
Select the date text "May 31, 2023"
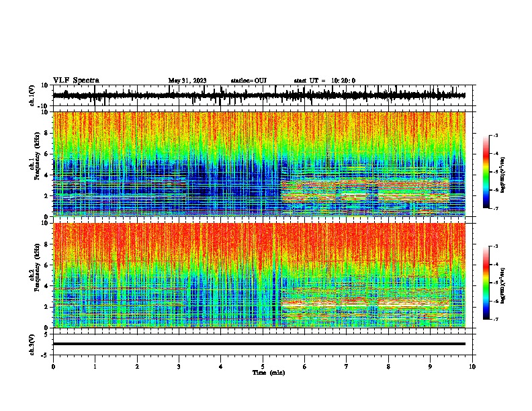point(187,81)
